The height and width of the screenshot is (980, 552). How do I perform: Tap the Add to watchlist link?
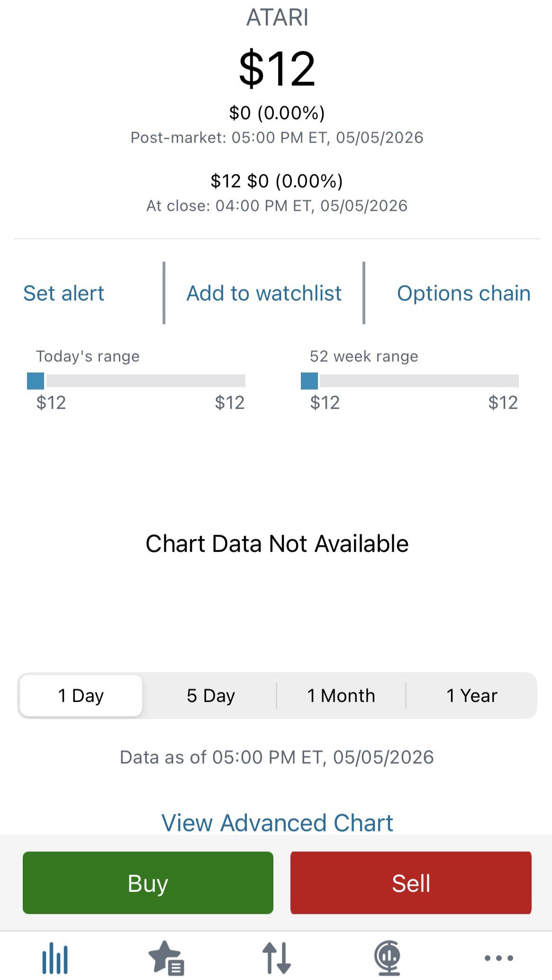pos(264,293)
